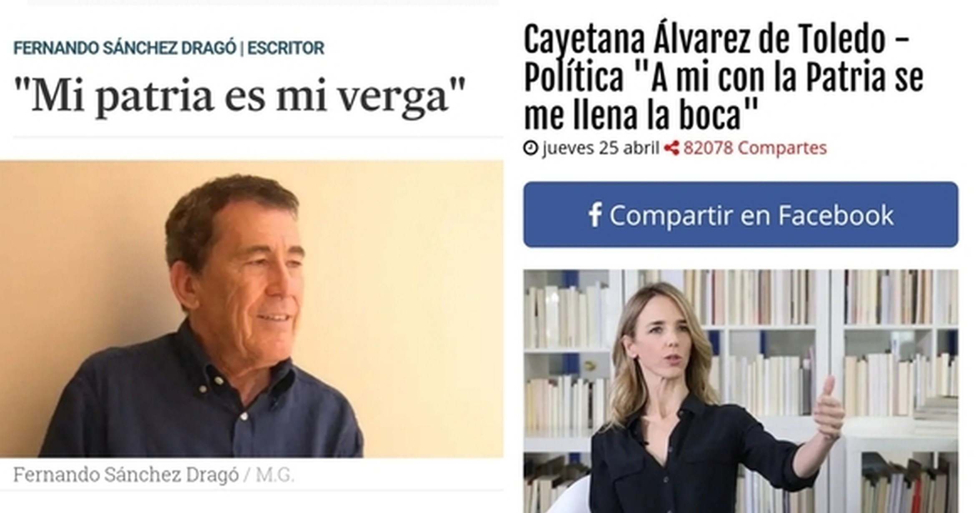Click the Facebook "f" logo icon
Viewport: 980px width, 513px height.
[595, 215]
